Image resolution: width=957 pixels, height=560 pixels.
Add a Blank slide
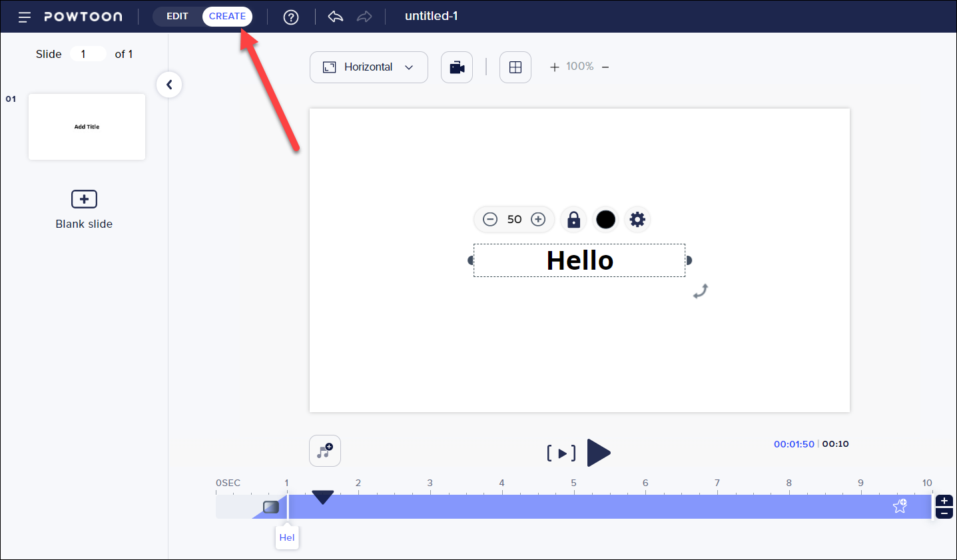(x=84, y=199)
